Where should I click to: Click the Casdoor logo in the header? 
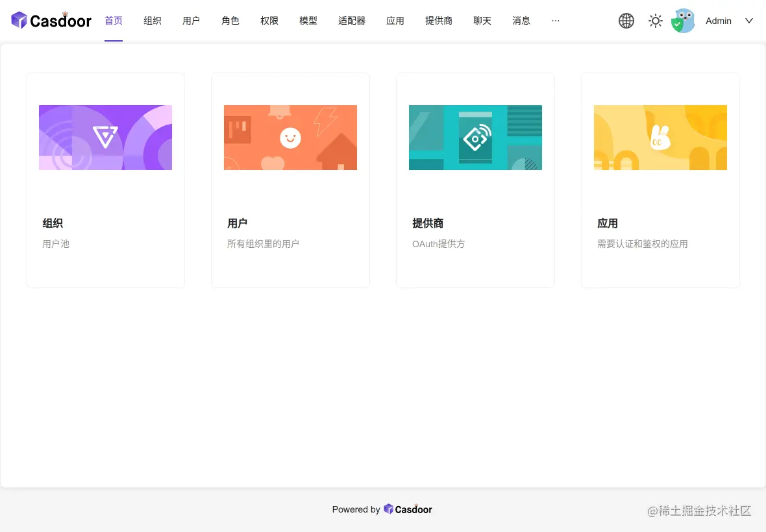pos(51,21)
